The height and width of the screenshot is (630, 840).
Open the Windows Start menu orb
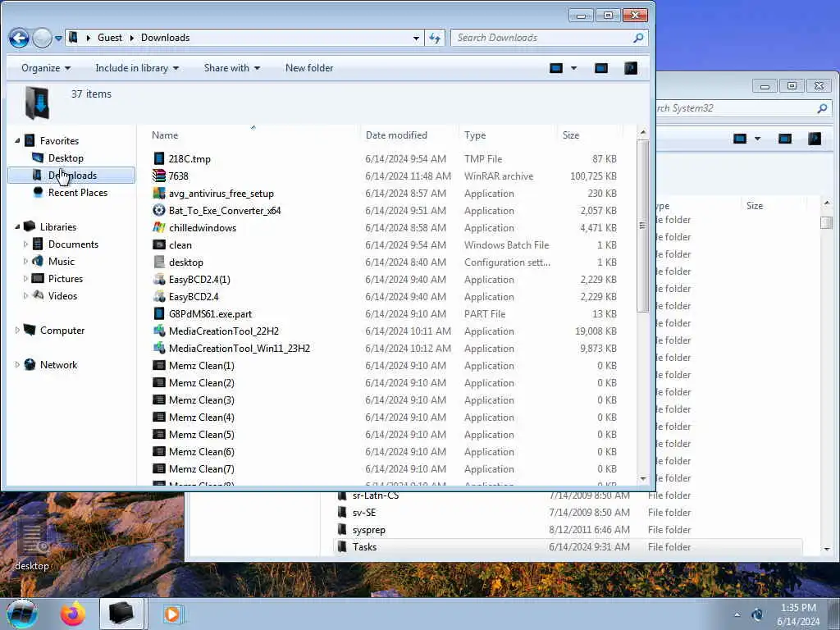click(22, 614)
